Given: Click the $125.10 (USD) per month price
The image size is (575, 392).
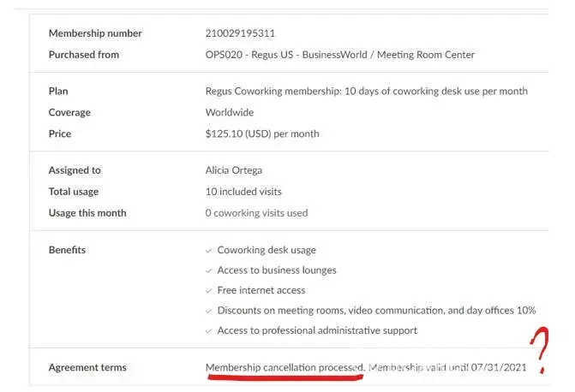Looking at the screenshot, I should tap(262, 134).
